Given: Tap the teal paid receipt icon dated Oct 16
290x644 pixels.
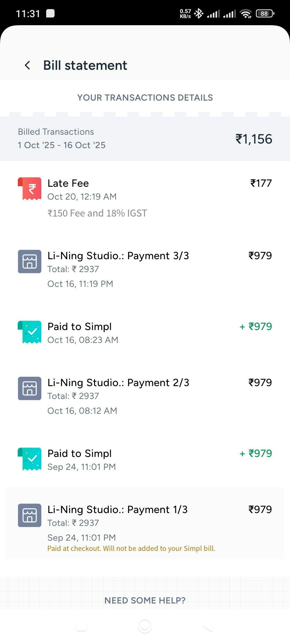Looking at the screenshot, I should (x=30, y=332).
